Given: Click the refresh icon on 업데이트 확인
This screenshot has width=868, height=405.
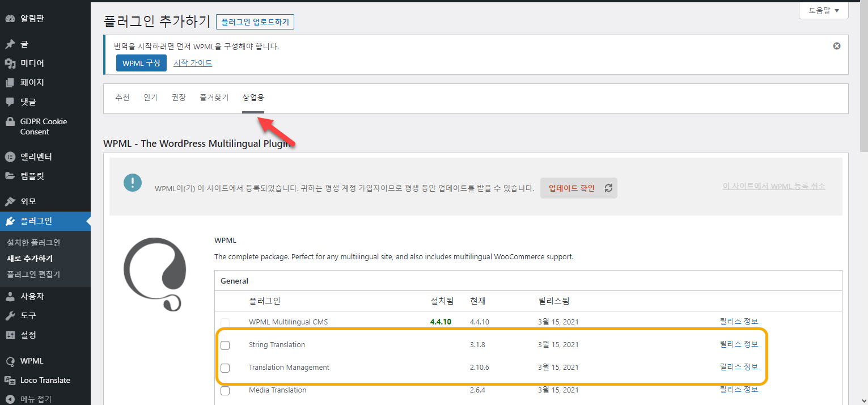Looking at the screenshot, I should click(608, 188).
